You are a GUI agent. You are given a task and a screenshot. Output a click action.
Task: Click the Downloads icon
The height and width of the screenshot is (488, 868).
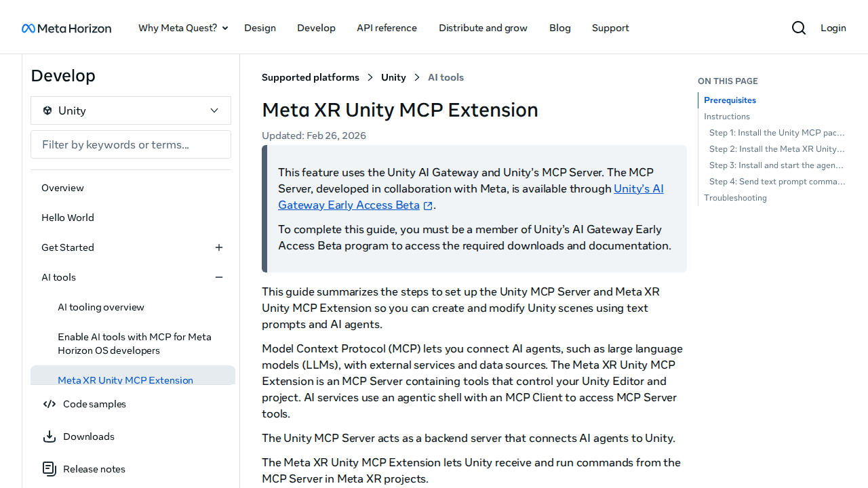(x=50, y=436)
